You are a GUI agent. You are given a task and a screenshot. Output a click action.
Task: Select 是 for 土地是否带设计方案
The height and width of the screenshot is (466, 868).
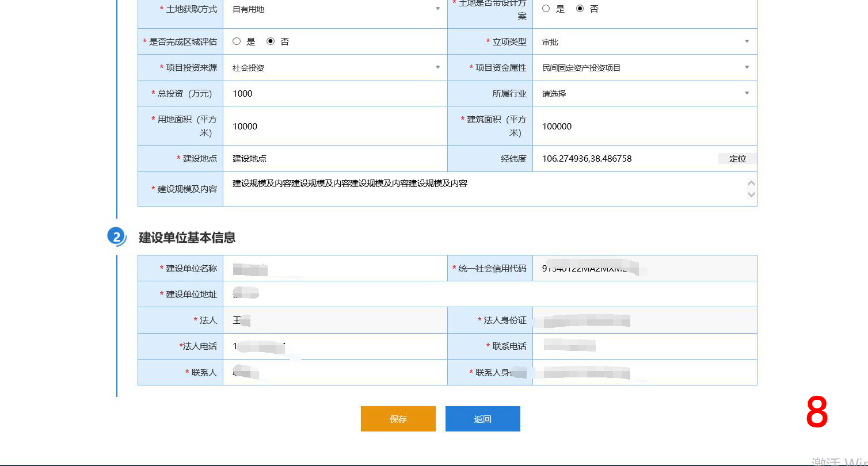(x=546, y=9)
